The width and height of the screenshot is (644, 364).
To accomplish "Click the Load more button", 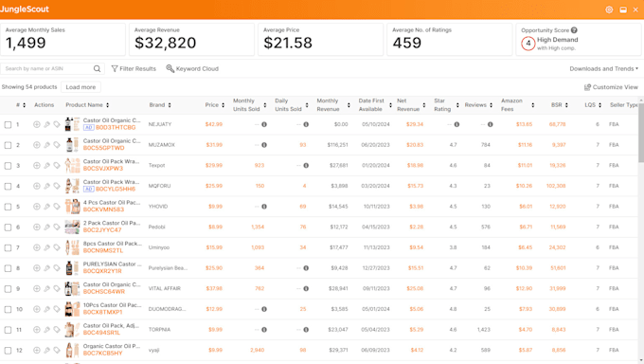I will [x=80, y=87].
